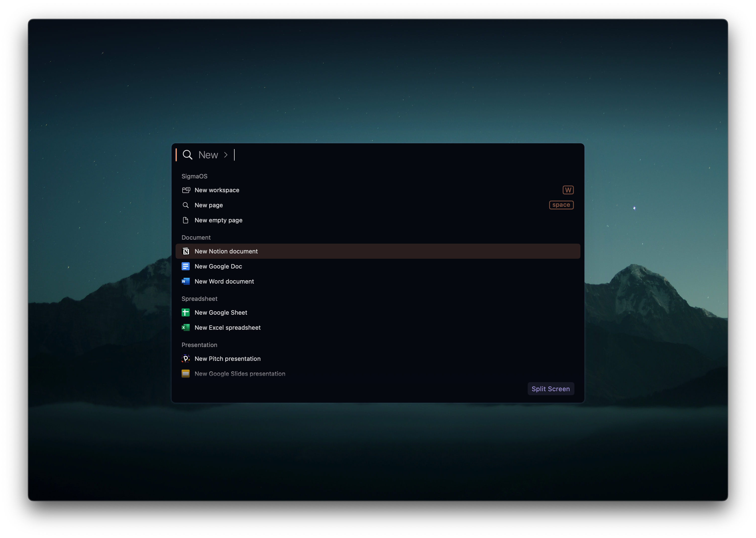Click the W shortcut badge
This screenshot has width=756, height=538.
[568, 190]
